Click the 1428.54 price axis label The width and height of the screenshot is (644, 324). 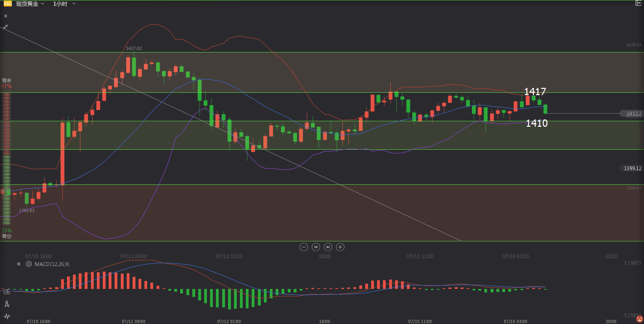click(x=634, y=45)
